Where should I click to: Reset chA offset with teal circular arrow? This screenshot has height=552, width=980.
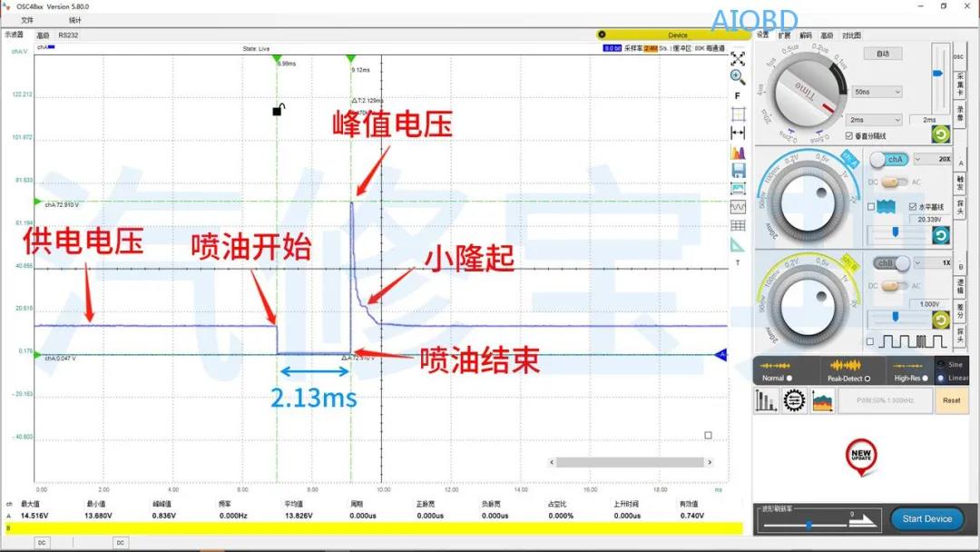click(941, 235)
